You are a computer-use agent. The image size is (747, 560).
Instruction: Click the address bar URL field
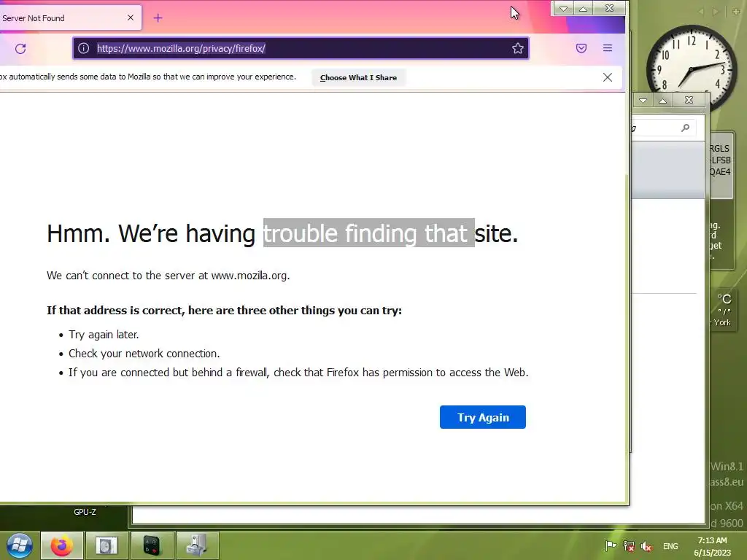[301, 48]
